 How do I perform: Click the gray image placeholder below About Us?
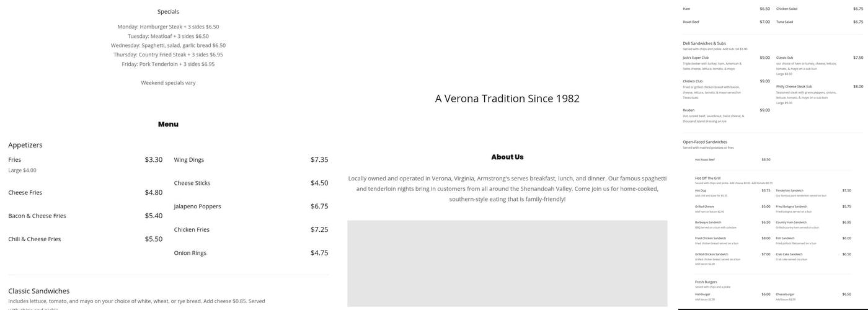507,263
